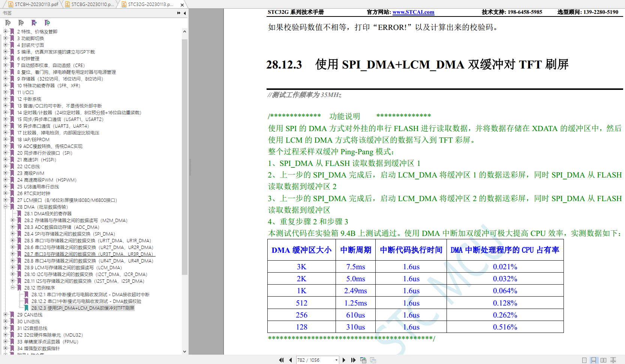This screenshot has height=364, width=625.
Task: Click bookmark icon of 28 DMA entry
Action: [x=12, y=207]
